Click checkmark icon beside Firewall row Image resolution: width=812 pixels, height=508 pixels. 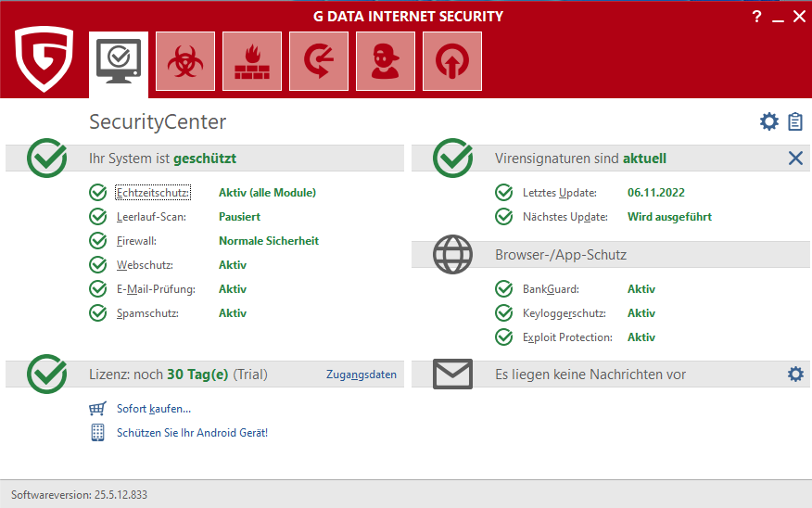coord(98,241)
